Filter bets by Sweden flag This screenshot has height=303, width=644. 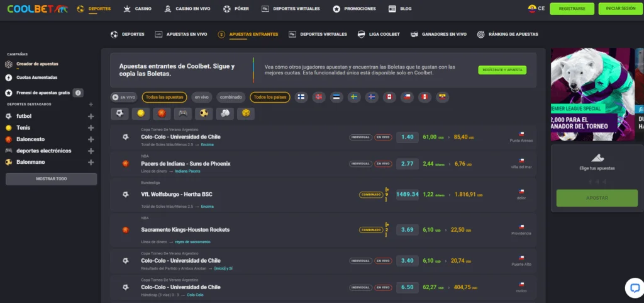[354, 97]
